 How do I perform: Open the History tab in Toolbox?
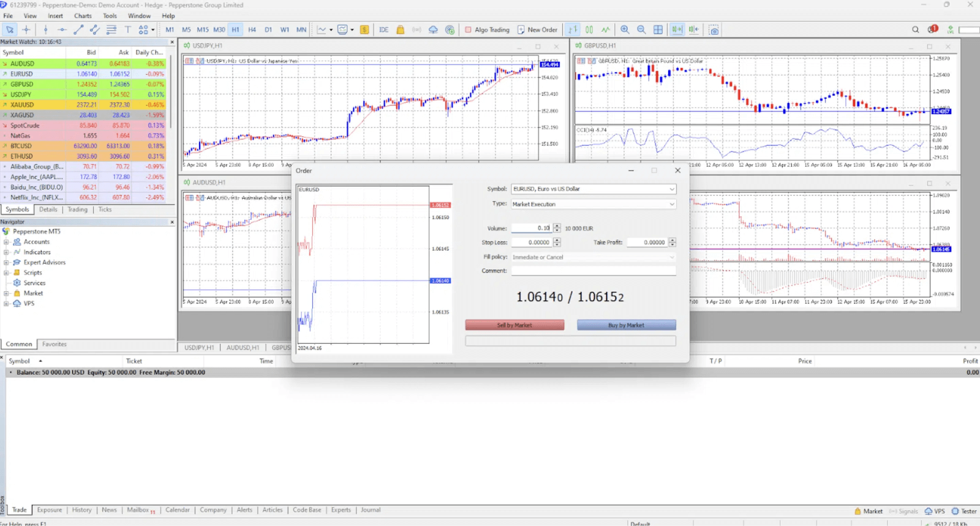tap(81, 510)
